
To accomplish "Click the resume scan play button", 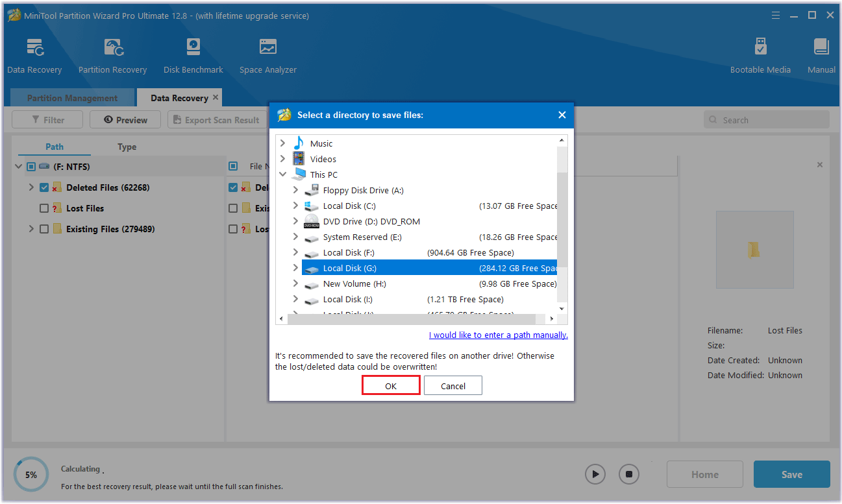I will click(x=595, y=474).
